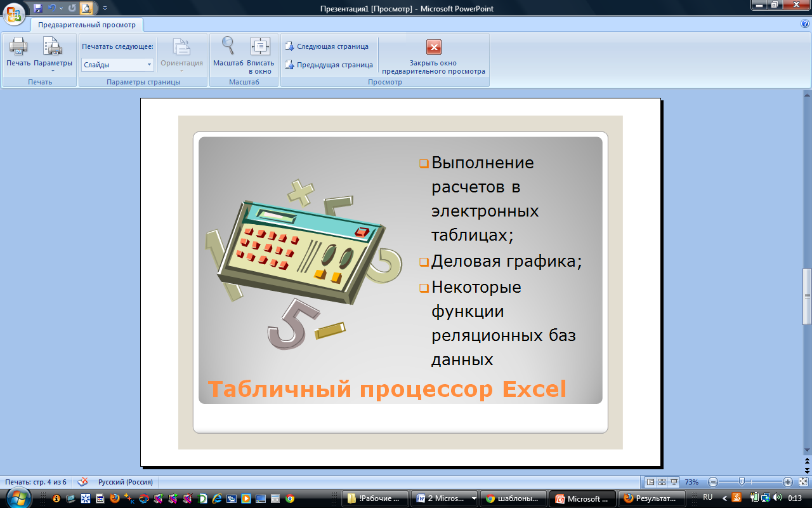The width and height of the screenshot is (812, 508).
Task: Click the Redo icon in quick access toolbar
Action: click(72, 8)
